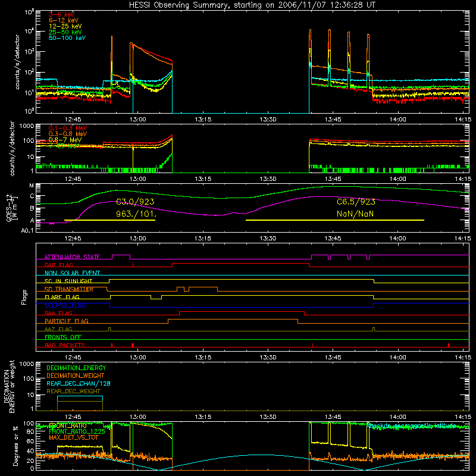Click the GAP_FLAG label
Viewport: 476px width, 476px height.
(x=58, y=265)
